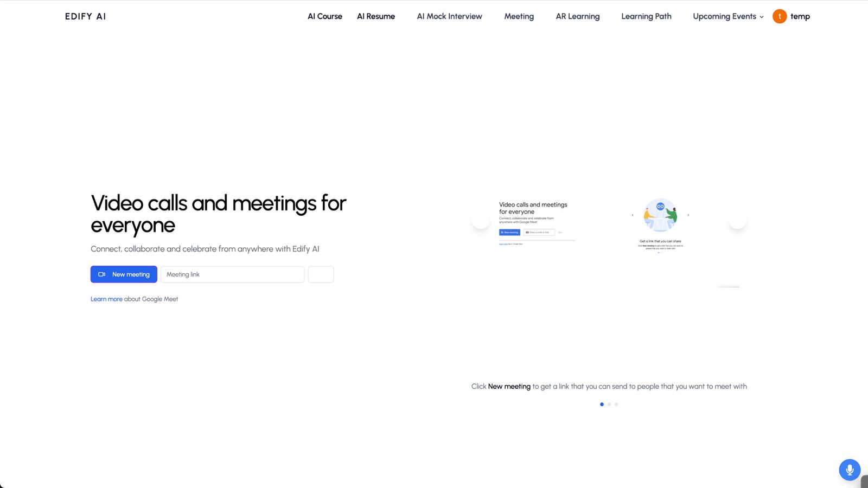Click the 'Connect, collaborate and celebrate' subtitle
The width and height of the screenshot is (868, 488).
(x=205, y=249)
